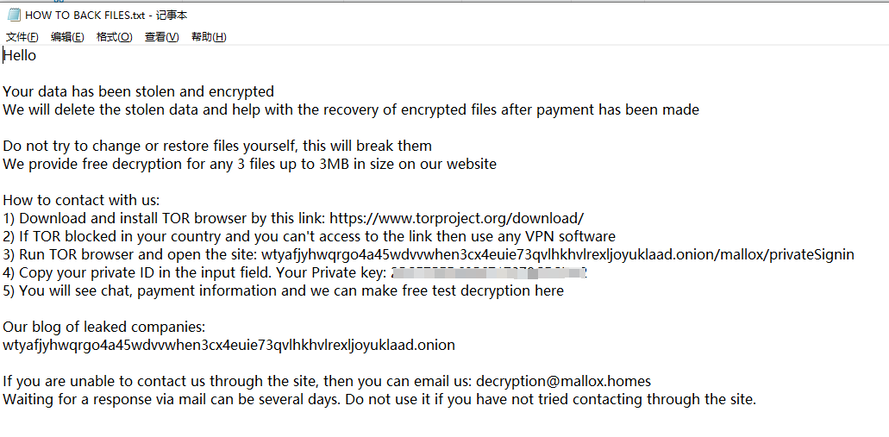Open the 编辑(E) menu
The width and height of the screenshot is (889, 437).
click(68, 37)
